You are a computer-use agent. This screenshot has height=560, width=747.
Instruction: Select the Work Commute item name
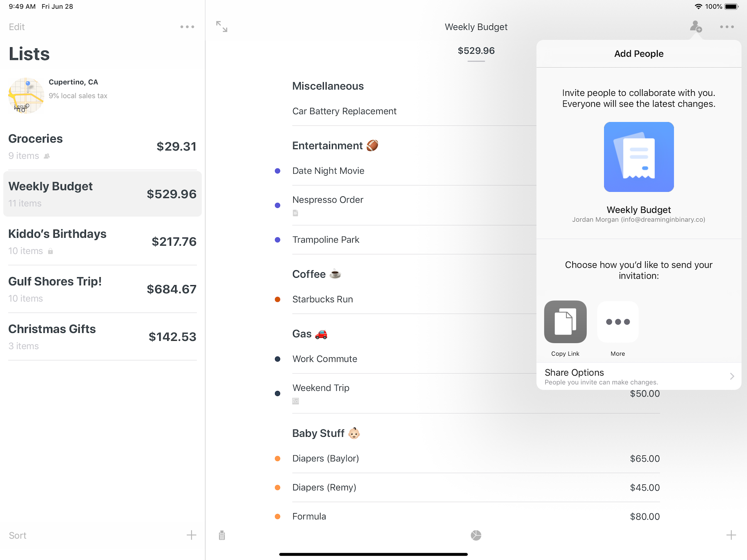tap(325, 359)
